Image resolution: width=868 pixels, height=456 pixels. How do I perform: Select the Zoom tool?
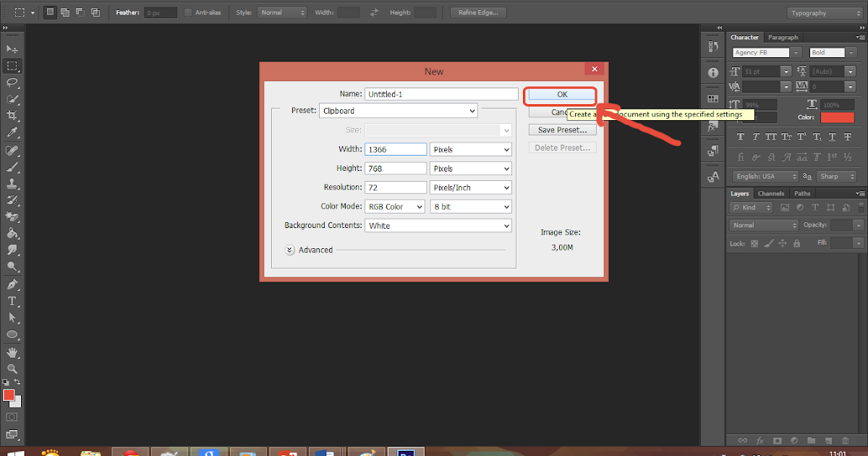click(x=12, y=368)
